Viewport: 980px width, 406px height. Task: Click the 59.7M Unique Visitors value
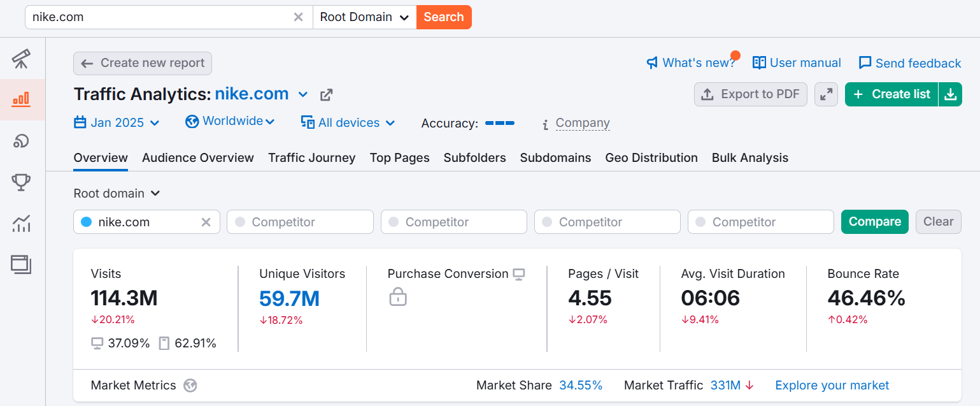(x=290, y=298)
